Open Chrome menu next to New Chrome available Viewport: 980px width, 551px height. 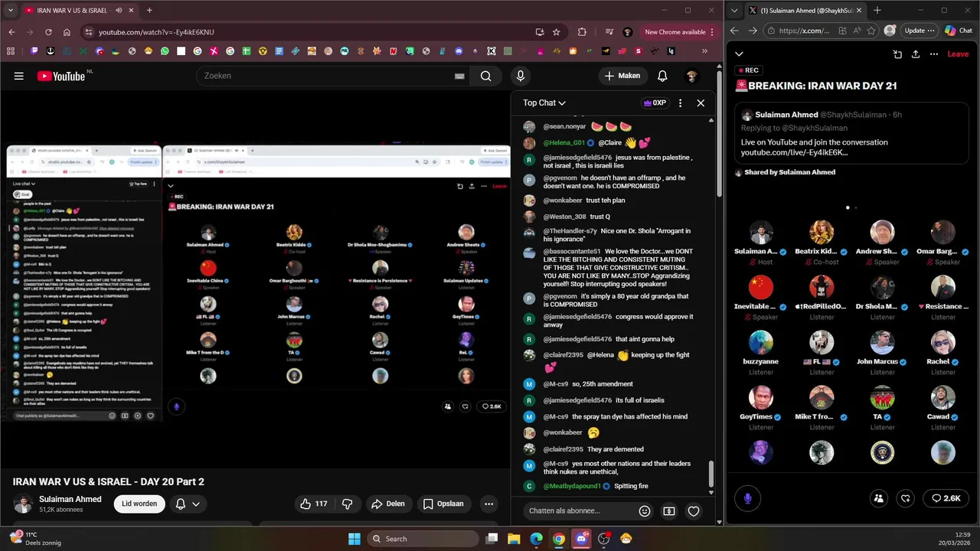[713, 32]
